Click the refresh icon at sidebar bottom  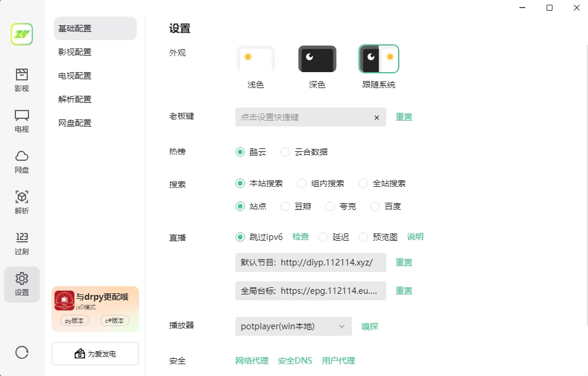pos(22,352)
